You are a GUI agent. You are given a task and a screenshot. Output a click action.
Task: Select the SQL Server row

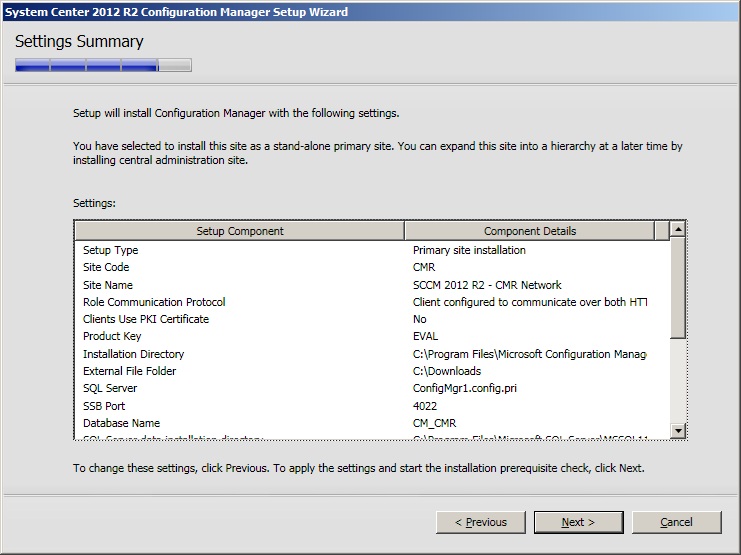tap(110, 388)
